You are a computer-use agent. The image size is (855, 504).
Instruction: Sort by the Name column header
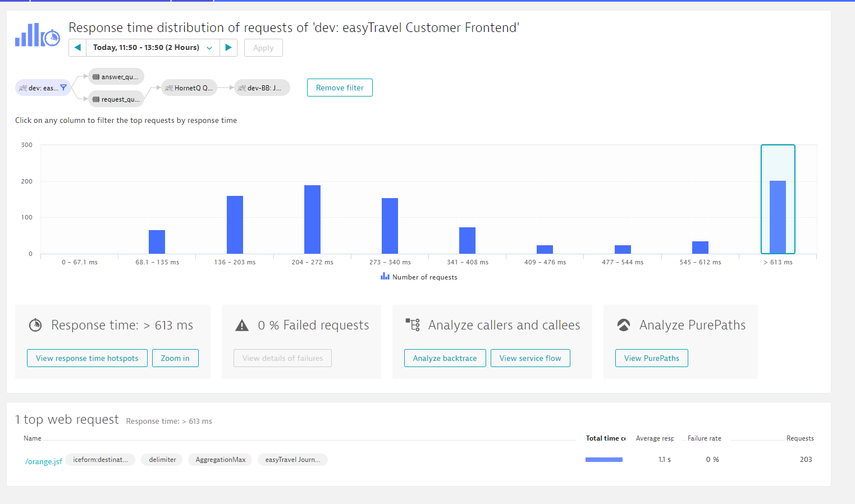pos(33,438)
